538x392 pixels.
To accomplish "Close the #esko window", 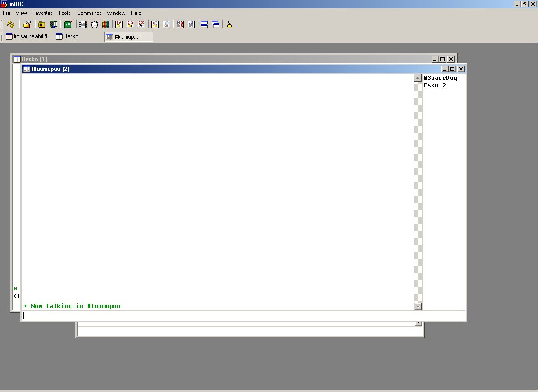I will pyautogui.click(x=451, y=59).
